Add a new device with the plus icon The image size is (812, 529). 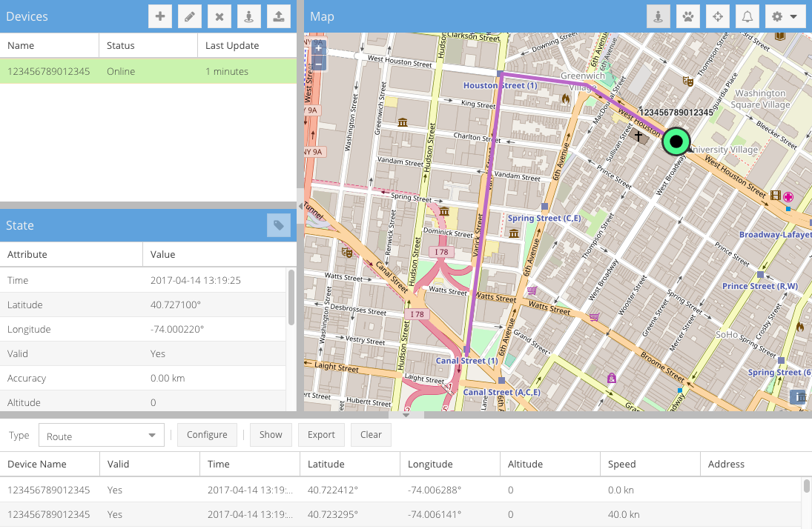click(160, 16)
